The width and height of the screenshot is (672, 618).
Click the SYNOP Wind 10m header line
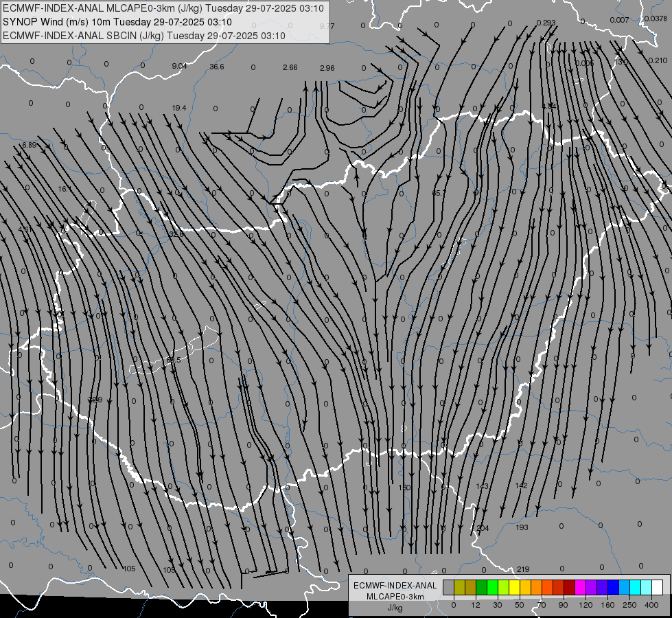click(117, 22)
